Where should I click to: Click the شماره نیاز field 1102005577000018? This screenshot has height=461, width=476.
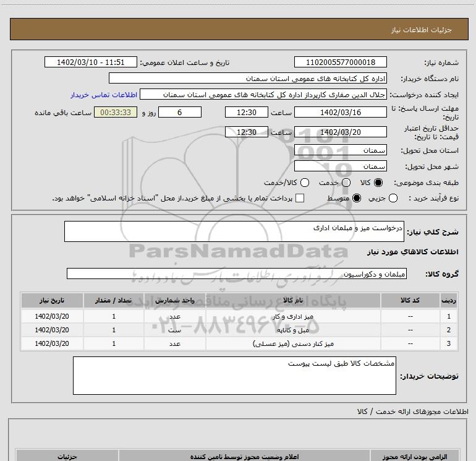[340, 62]
